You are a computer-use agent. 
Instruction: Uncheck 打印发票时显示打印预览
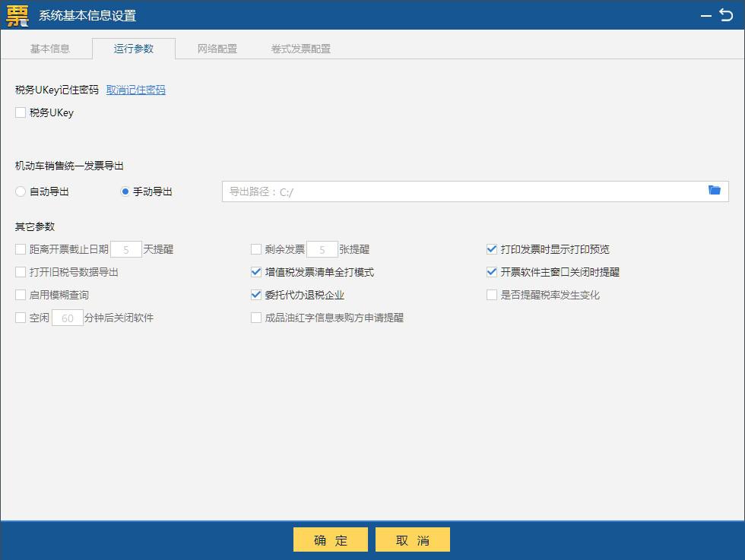491,248
